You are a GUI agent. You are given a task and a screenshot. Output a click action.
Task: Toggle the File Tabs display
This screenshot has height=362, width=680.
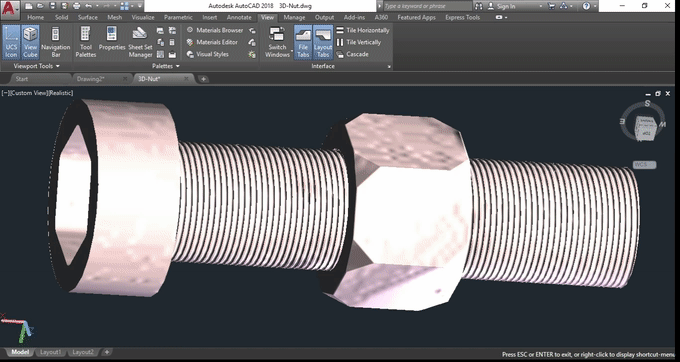pos(303,42)
